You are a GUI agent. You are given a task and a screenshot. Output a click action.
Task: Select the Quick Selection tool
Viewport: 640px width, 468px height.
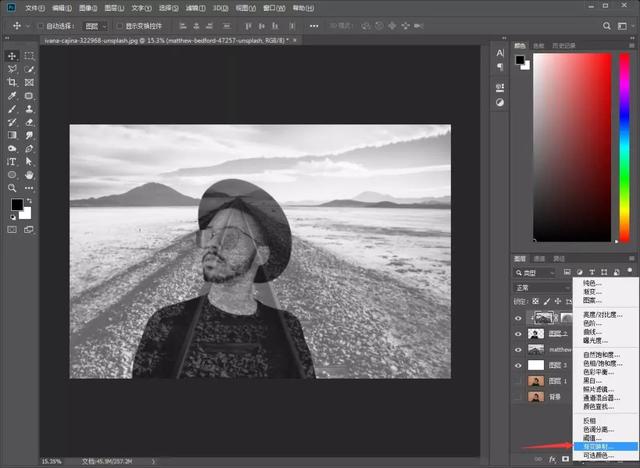(x=29, y=69)
